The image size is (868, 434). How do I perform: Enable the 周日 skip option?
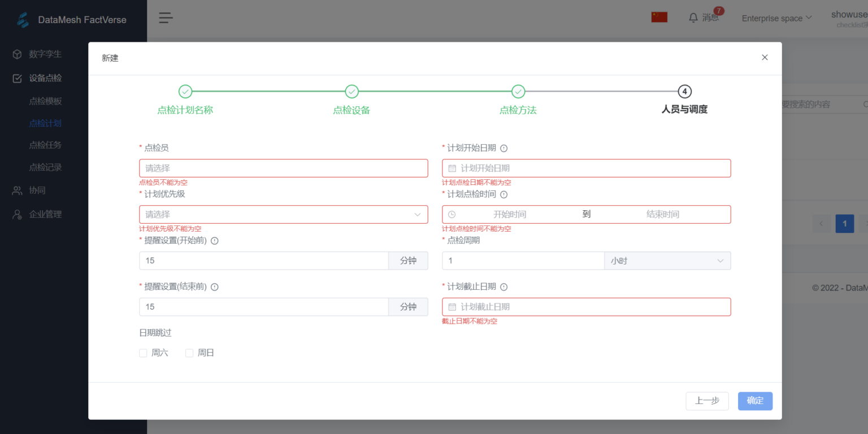point(189,353)
